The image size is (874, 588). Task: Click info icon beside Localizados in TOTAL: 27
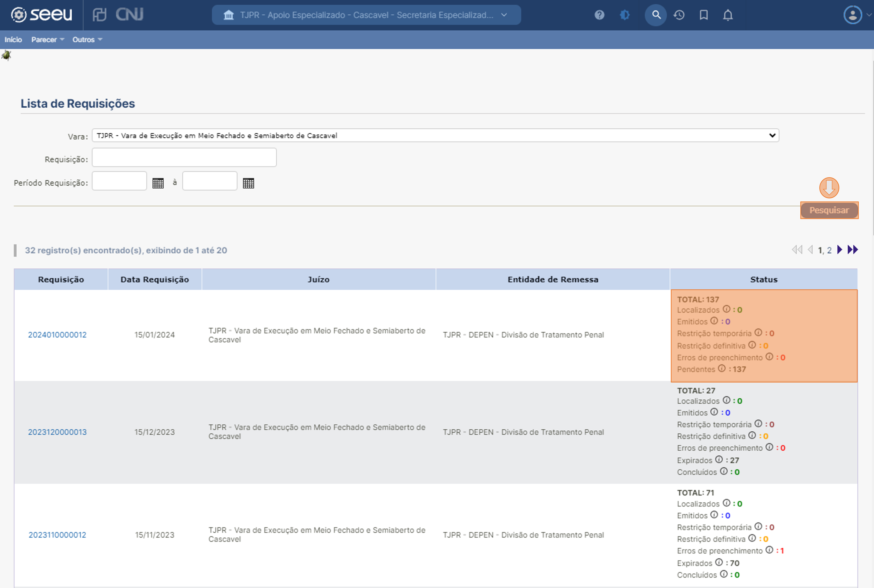[727, 400]
